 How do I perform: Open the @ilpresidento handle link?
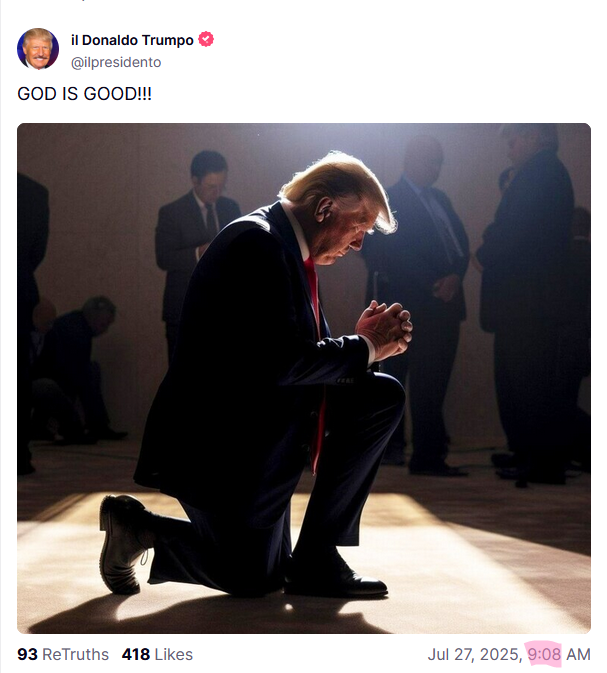tap(116, 62)
